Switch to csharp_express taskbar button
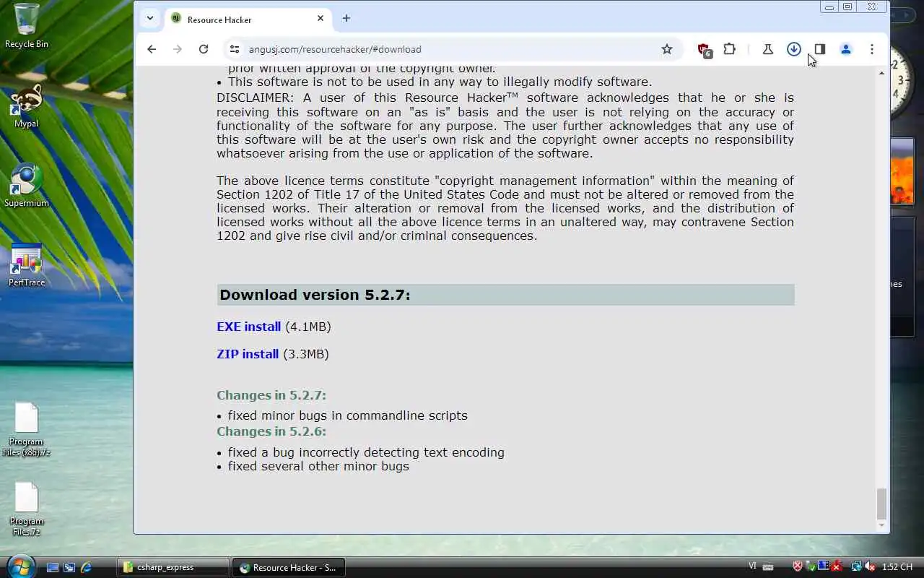924x578 pixels. tap(173, 567)
